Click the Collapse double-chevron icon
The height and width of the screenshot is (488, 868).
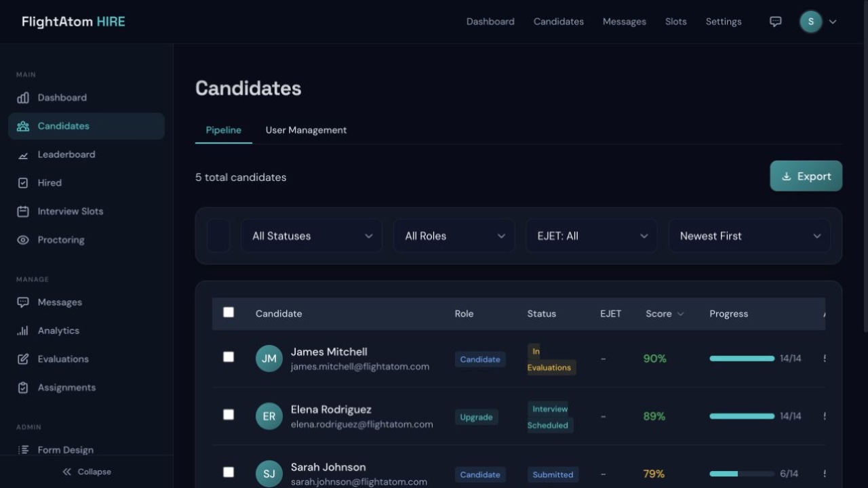click(66, 472)
